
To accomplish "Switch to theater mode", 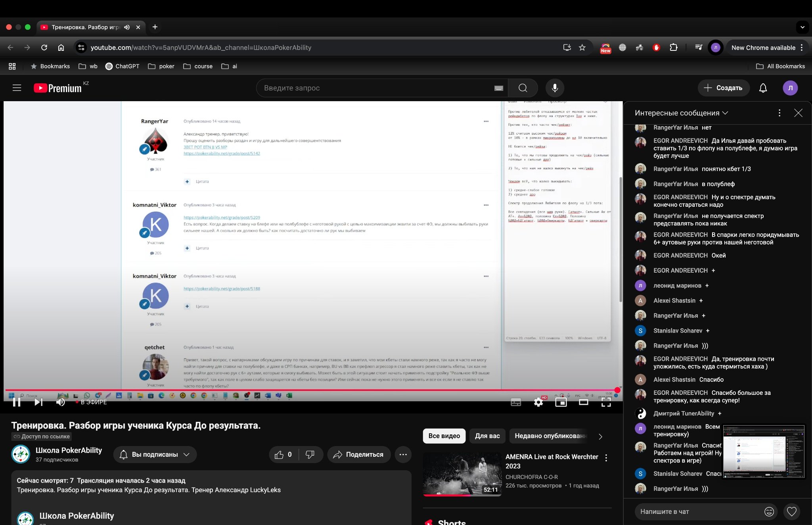I will coord(584,402).
